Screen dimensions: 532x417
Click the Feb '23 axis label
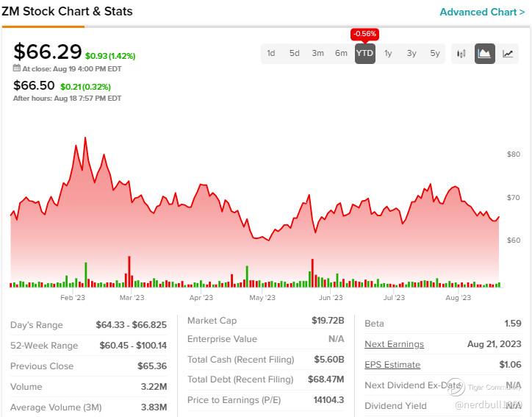[x=73, y=298]
